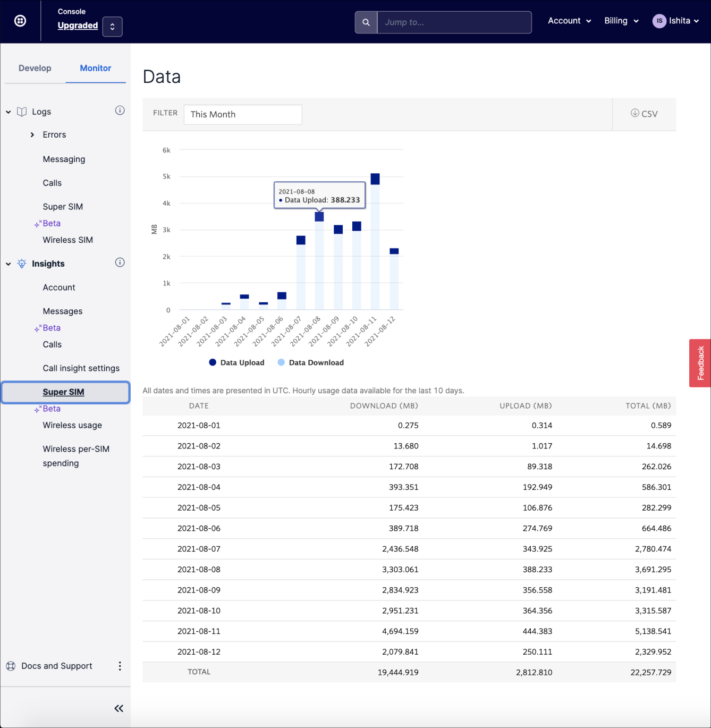This screenshot has width=711, height=728.
Task: Click the CSV download icon
Action: (x=634, y=114)
